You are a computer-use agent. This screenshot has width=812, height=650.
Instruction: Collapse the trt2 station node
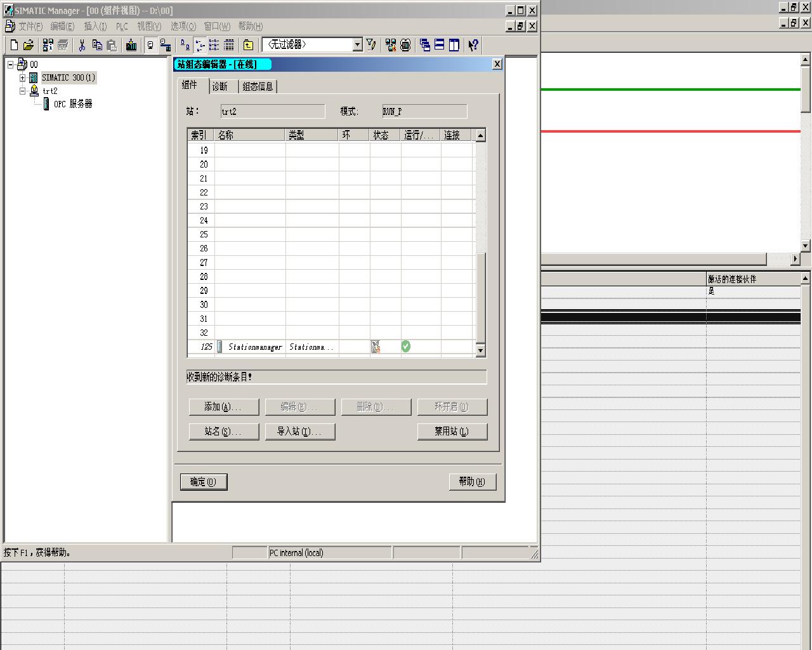point(22,91)
